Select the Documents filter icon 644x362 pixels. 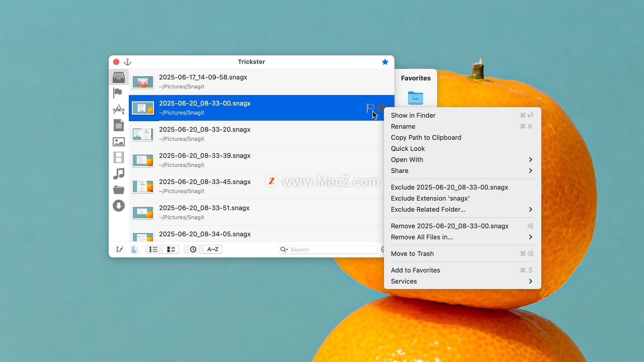point(119,125)
